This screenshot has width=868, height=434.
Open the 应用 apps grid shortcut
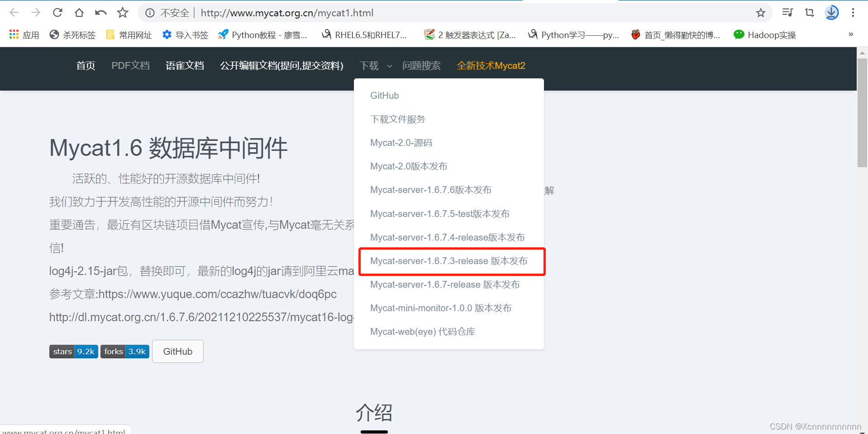[24, 35]
